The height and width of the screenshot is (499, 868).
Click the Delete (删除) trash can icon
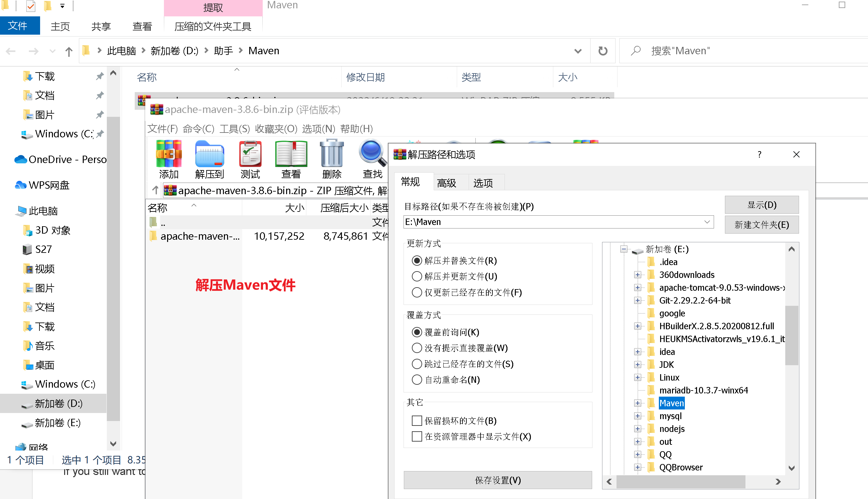point(332,159)
